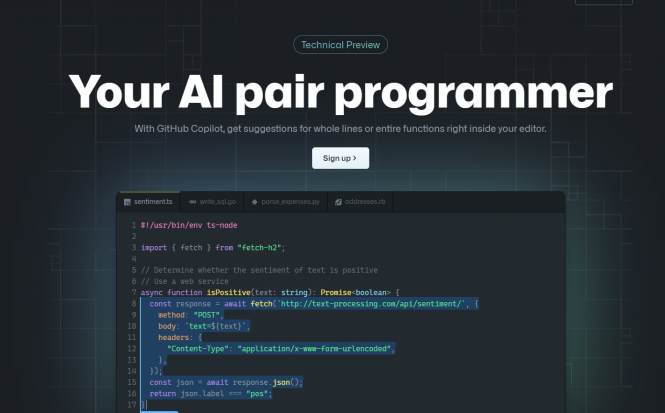
Task: Click the comment "// Determine whether the sentiment"
Action: tap(259, 270)
